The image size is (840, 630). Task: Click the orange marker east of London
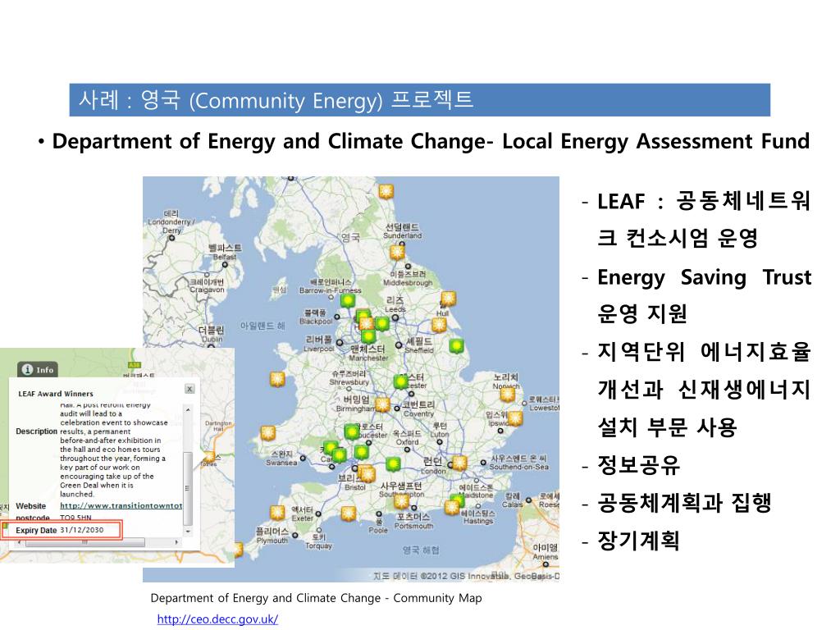coord(459,463)
